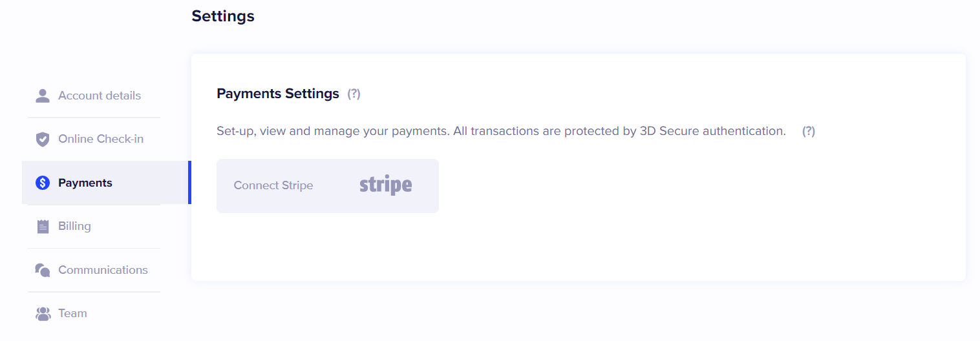
Task: Open help next to Payments Settings heading
Action: pos(354,94)
